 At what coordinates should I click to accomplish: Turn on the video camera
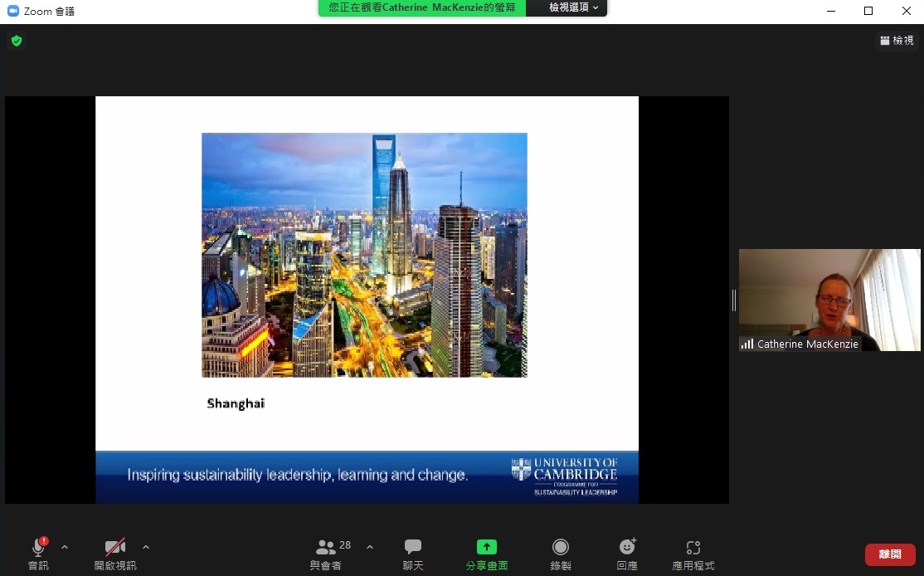(x=114, y=548)
